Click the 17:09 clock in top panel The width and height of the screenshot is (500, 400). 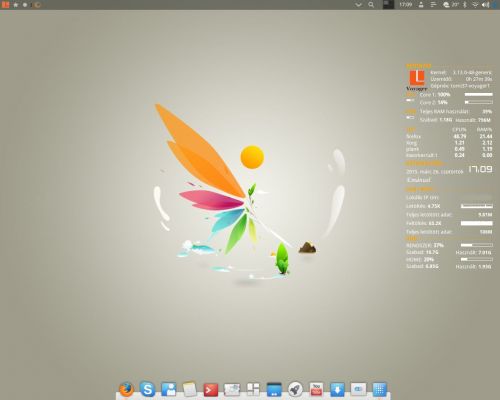[x=405, y=5]
